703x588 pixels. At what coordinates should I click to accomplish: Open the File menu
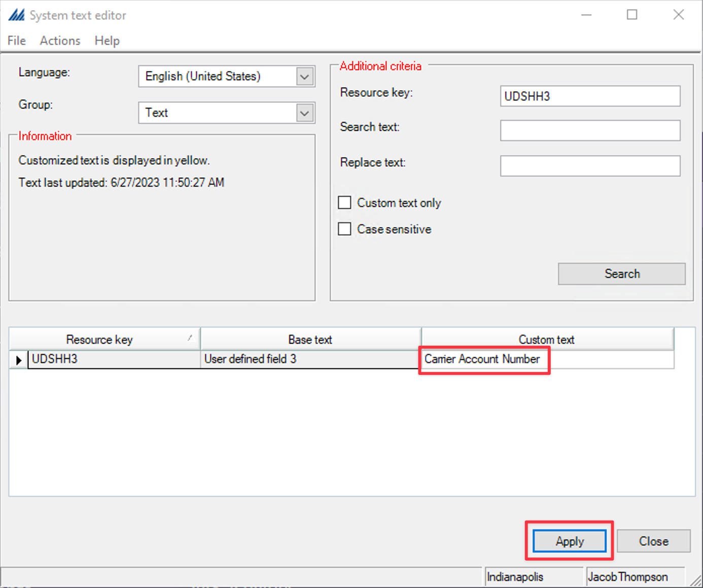tap(16, 41)
